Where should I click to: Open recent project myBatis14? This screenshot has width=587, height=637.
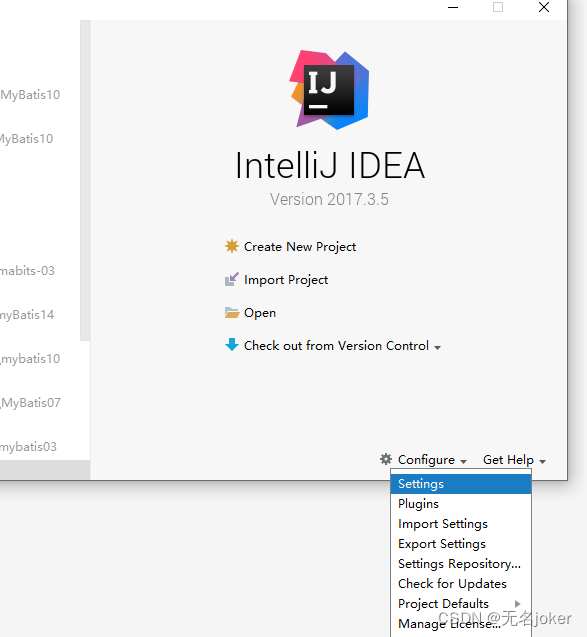coord(27,315)
